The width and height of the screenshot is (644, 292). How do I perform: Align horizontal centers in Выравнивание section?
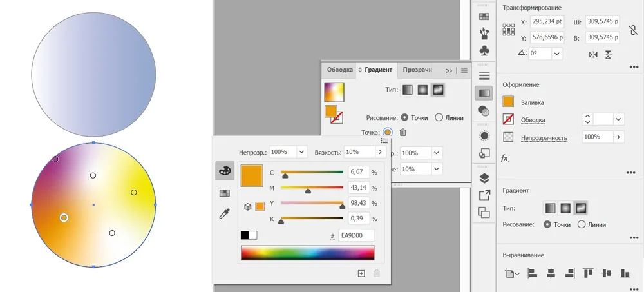click(x=551, y=273)
